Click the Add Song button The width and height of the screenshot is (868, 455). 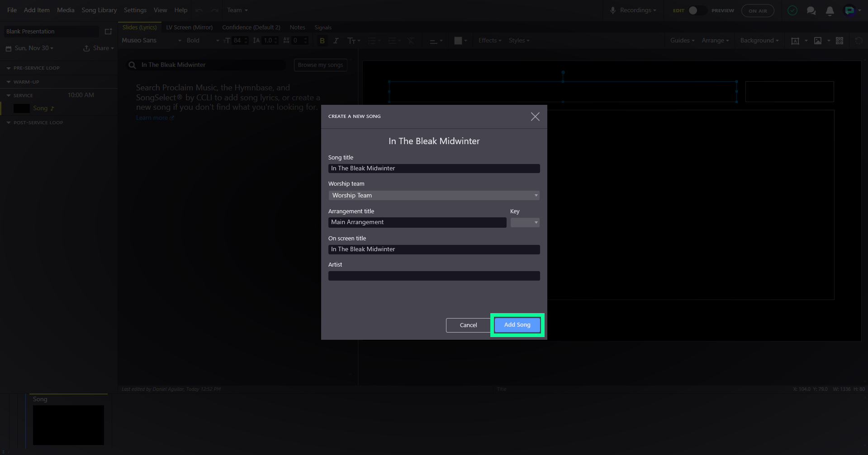pos(517,325)
